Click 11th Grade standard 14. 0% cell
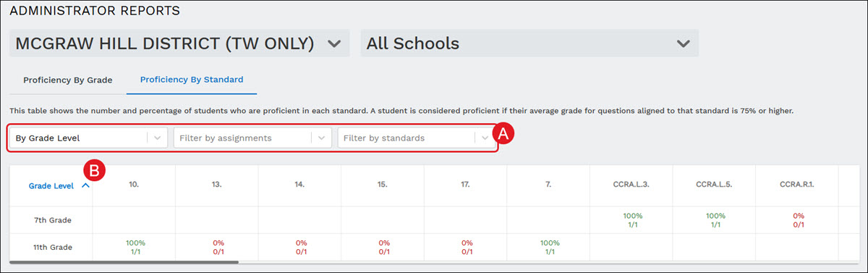The image size is (868, 273). click(x=299, y=247)
